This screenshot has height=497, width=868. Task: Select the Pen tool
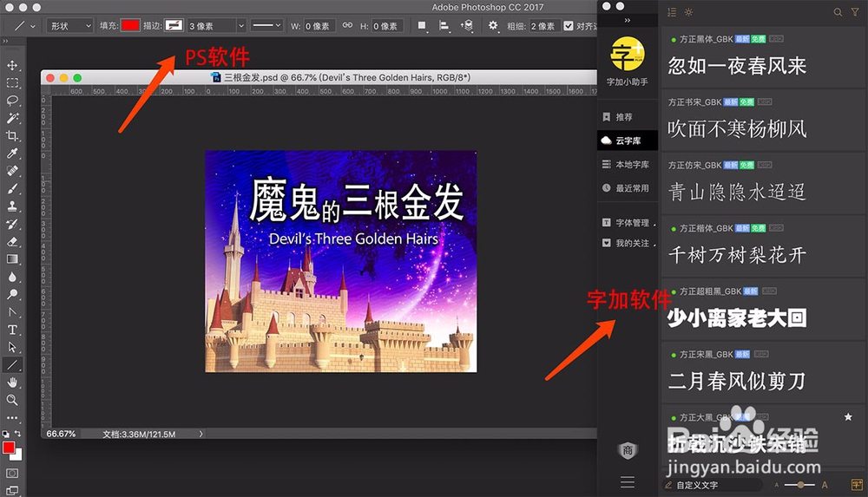click(12, 312)
